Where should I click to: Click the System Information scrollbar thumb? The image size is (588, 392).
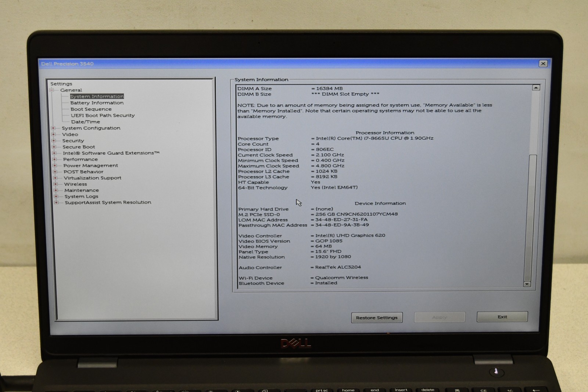530,218
